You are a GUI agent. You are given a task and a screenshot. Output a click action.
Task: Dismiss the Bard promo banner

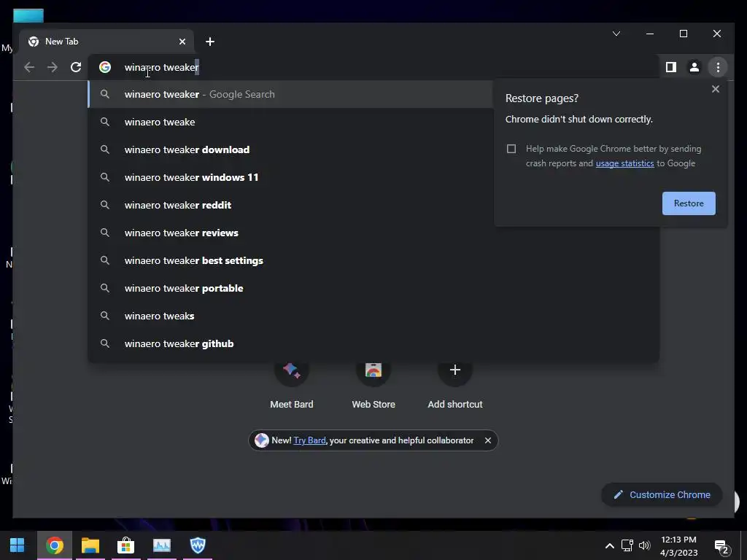[x=488, y=440]
